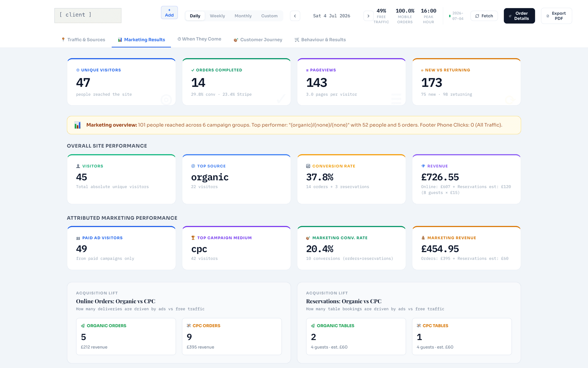Image resolution: width=588 pixels, height=368 pixels.
Task: Open When They Come tab
Action: pyautogui.click(x=200, y=39)
